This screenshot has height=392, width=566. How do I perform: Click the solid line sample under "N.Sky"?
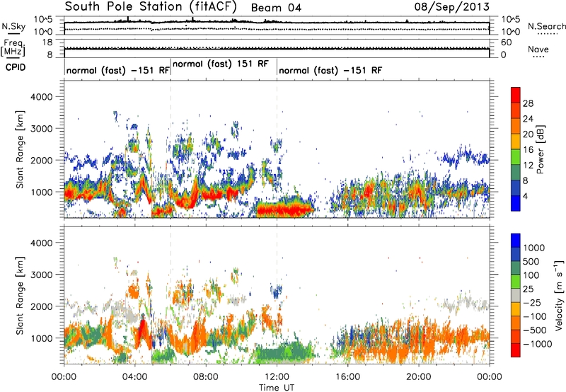tap(13, 33)
